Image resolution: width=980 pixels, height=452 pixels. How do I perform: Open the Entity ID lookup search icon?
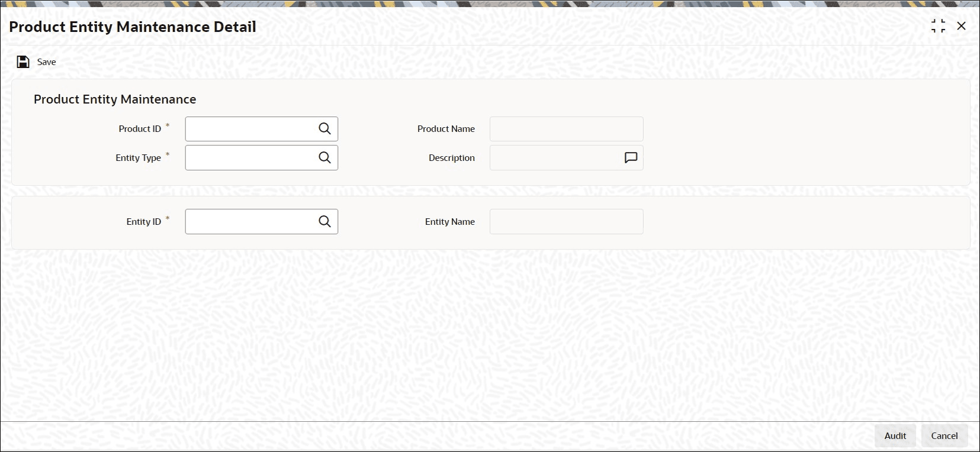[324, 221]
